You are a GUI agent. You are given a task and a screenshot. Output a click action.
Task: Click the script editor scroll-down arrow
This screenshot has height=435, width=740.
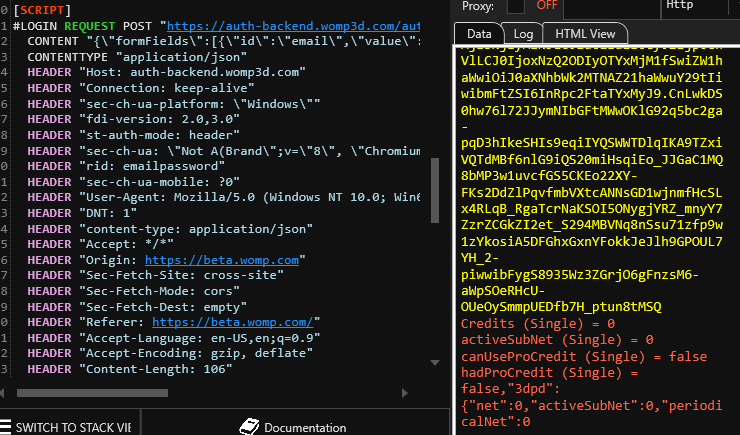click(435, 363)
